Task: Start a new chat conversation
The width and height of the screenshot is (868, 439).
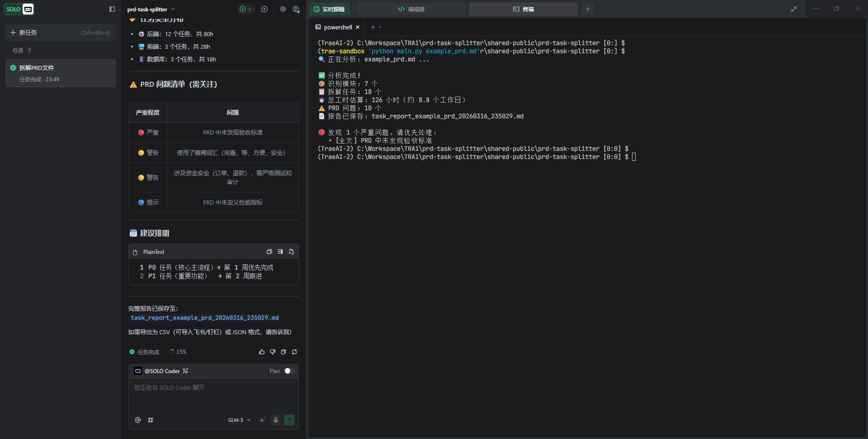Action: tap(264, 9)
